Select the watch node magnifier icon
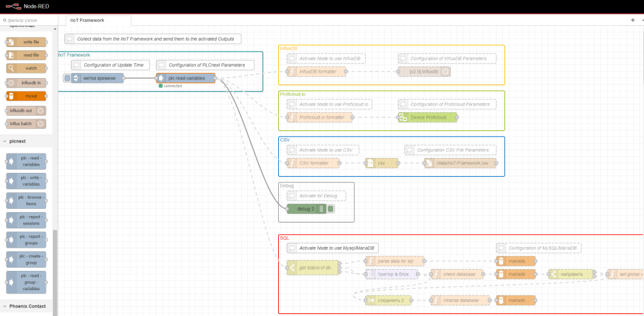This screenshot has width=644, height=316. tap(12, 68)
